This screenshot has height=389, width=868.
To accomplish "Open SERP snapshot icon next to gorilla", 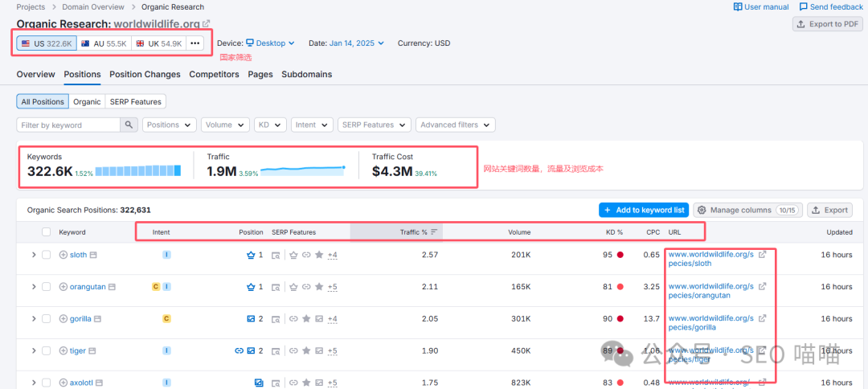I will [x=98, y=319].
